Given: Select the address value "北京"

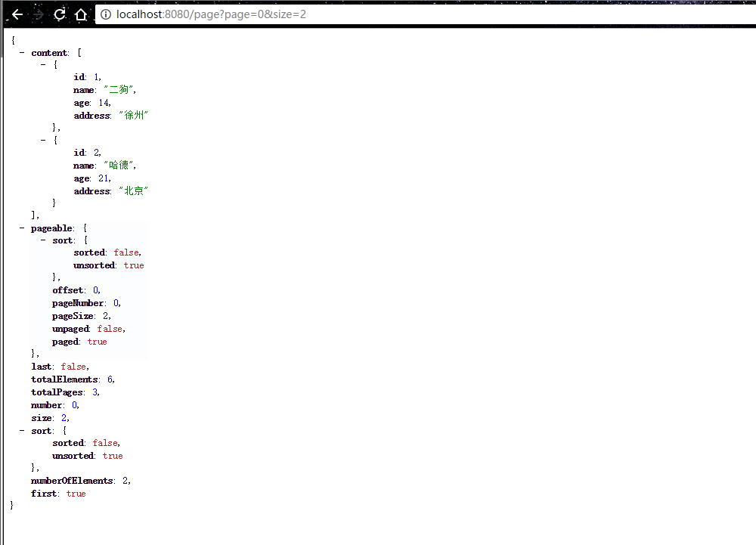Looking at the screenshot, I should coord(134,190).
